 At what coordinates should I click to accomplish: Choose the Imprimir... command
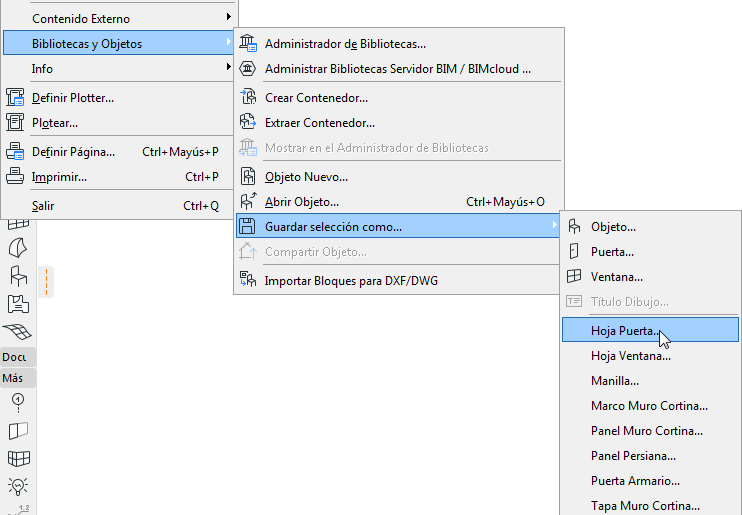(118, 177)
